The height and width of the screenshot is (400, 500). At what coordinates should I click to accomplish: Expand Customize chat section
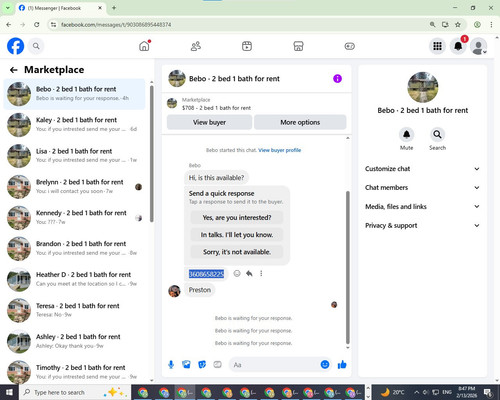(x=422, y=169)
